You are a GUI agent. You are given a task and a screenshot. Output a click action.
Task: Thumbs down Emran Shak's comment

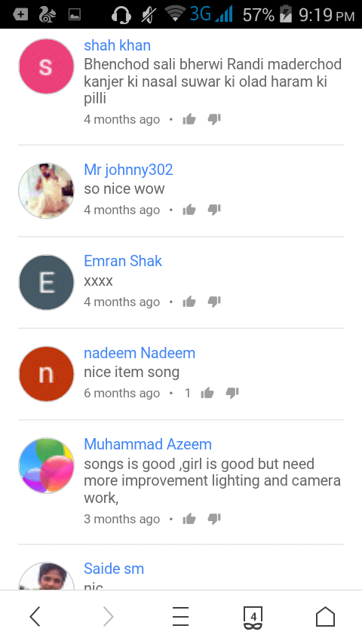coord(214,302)
